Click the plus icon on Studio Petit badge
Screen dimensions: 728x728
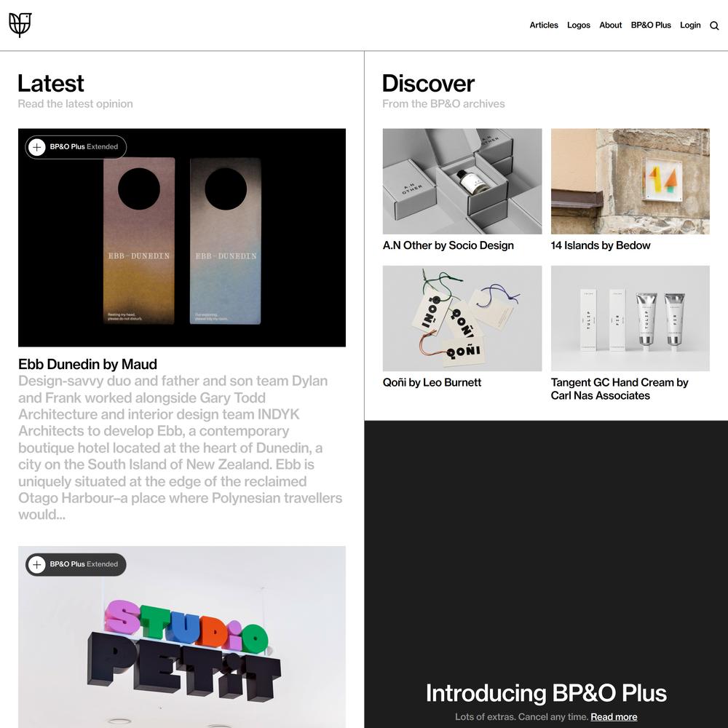coord(36,565)
